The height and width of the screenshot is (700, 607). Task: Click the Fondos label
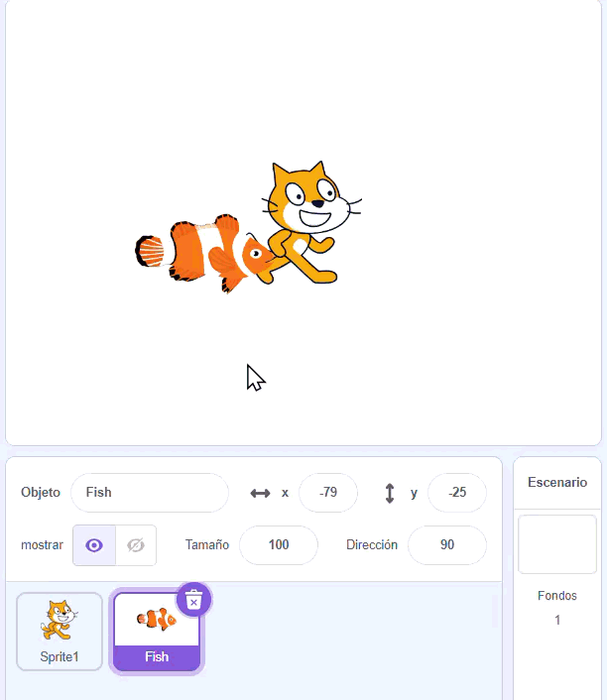pos(557,596)
